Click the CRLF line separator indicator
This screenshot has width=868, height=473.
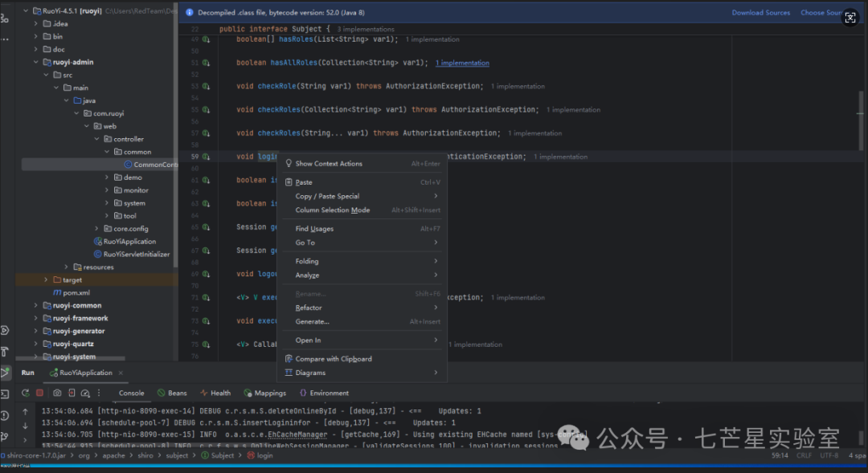[x=804, y=456]
